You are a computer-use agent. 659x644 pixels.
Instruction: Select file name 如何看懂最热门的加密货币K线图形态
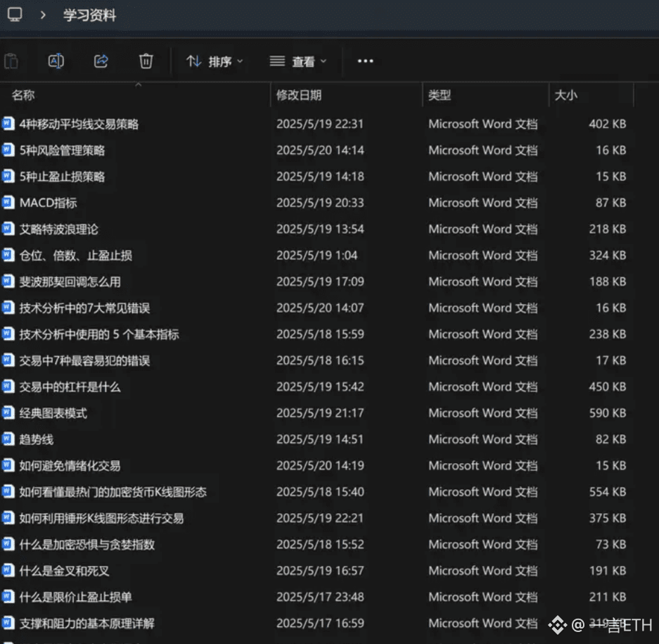click(113, 492)
